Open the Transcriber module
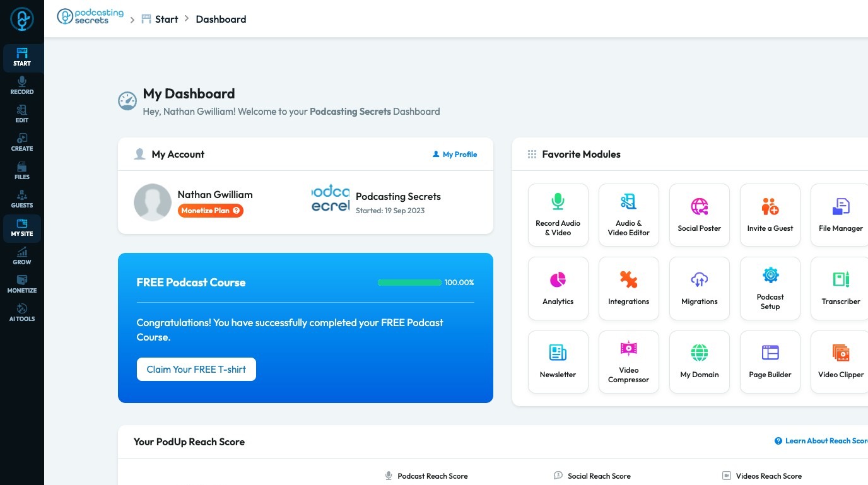This screenshot has height=485, width=868. 841,288
